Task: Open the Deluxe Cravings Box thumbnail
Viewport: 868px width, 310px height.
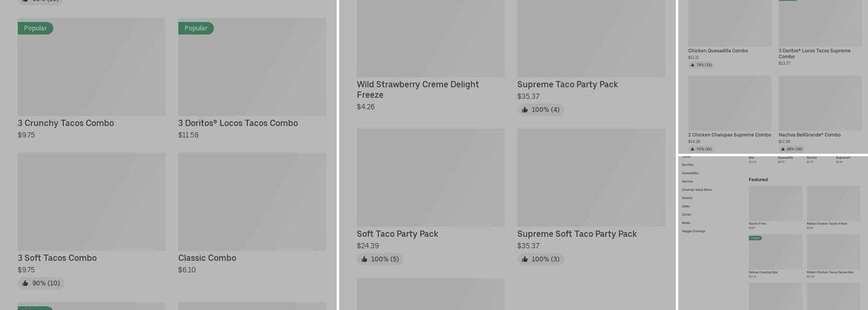Action: pos(775,252)
